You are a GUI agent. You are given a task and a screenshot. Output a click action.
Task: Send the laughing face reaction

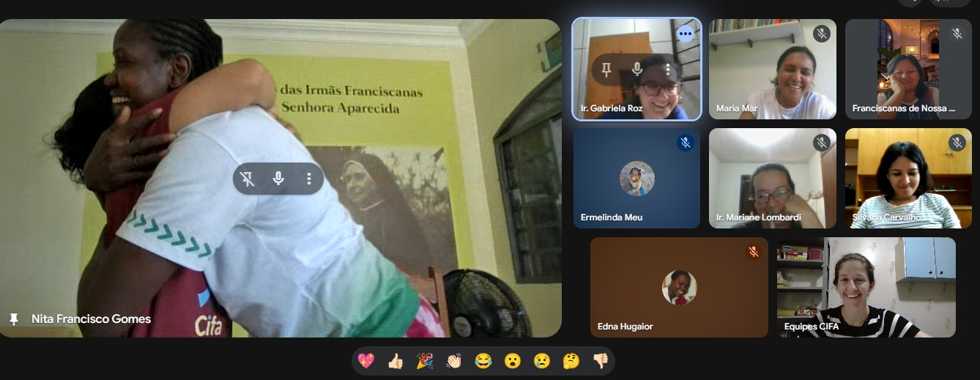click(483, 360)
